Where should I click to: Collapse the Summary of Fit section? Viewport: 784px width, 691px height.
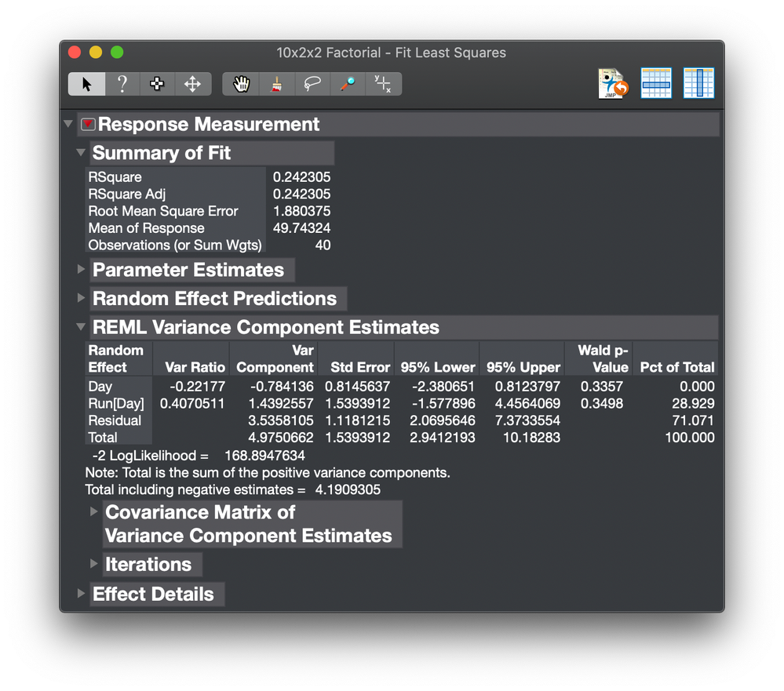point(81,152)
